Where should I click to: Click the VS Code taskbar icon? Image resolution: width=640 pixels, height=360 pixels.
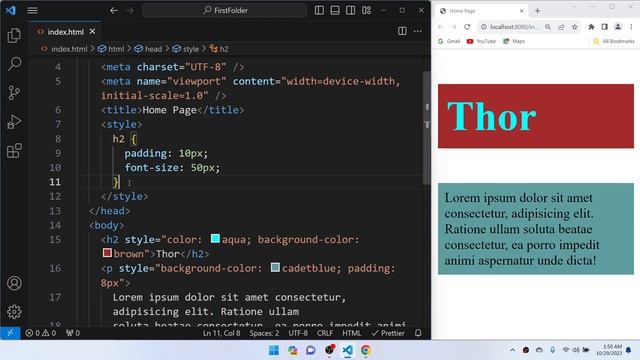click(x=347, y=350)
